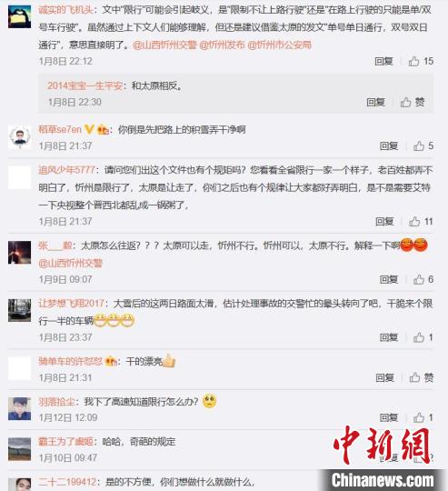Like the 干的漂亮 comment
The height and width of the screenshot is (491, 448).
pos(422,377)
